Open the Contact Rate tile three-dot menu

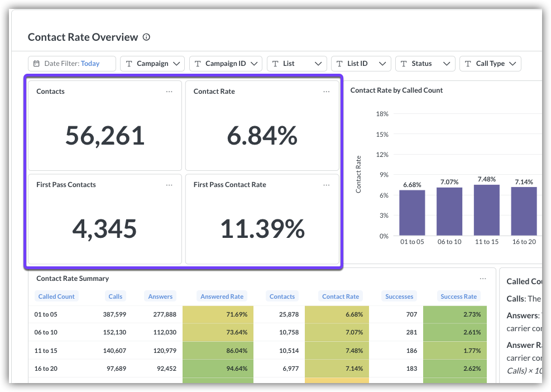pyautogui.click(x=327, y=92)
